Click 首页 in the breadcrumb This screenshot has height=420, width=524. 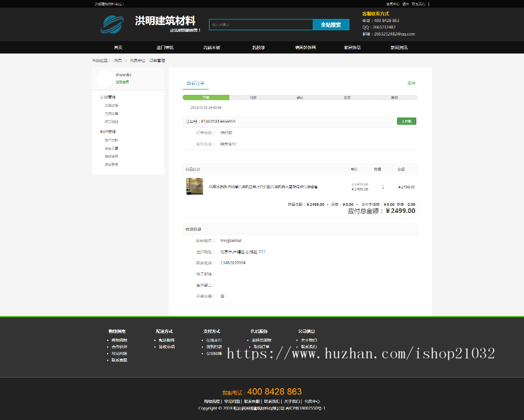pos(118,60)
